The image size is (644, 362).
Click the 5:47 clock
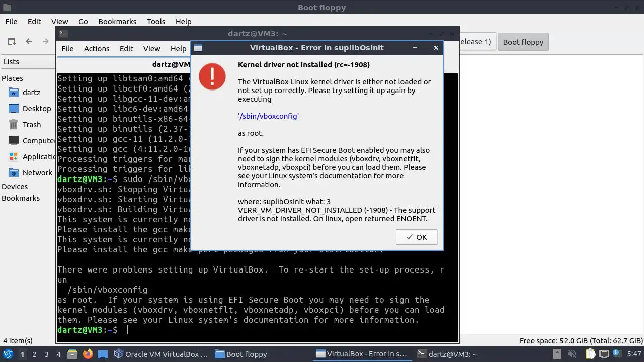(634, 354)
